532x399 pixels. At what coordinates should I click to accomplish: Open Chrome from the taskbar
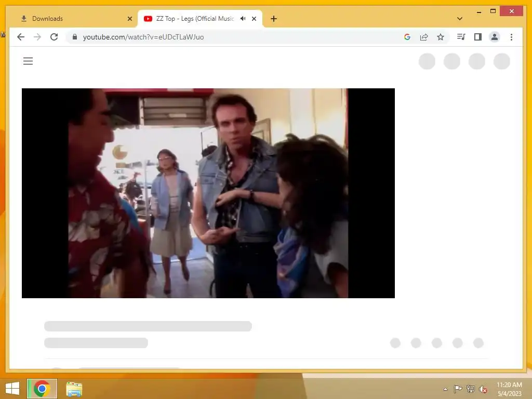(x=42, y=389)
